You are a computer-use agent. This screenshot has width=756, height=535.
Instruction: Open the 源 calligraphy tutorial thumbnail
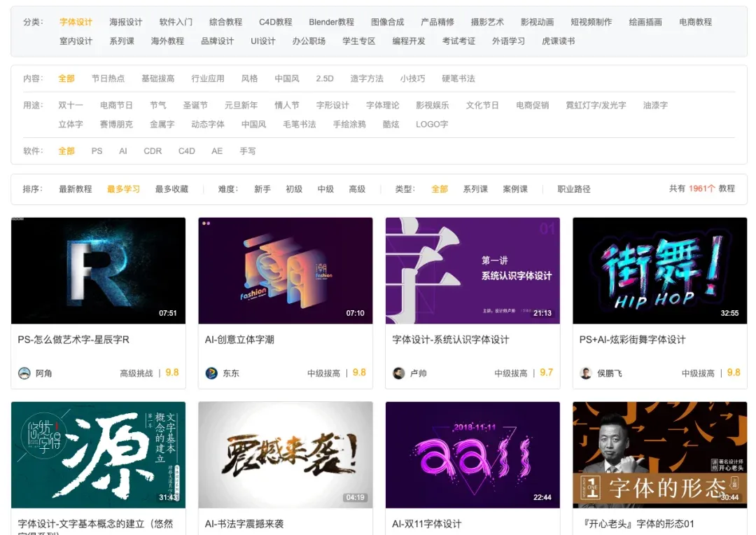click(99, 455)
